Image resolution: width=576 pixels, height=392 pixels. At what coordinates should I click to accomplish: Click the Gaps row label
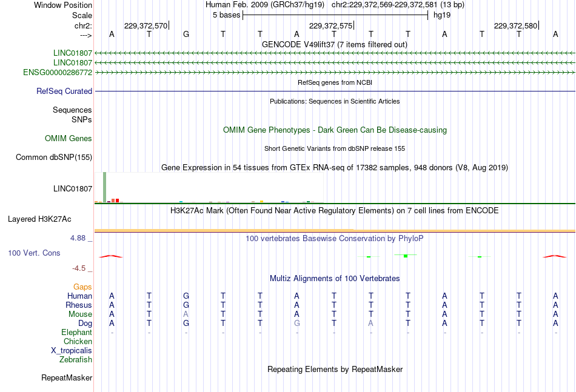click(82, 287)
